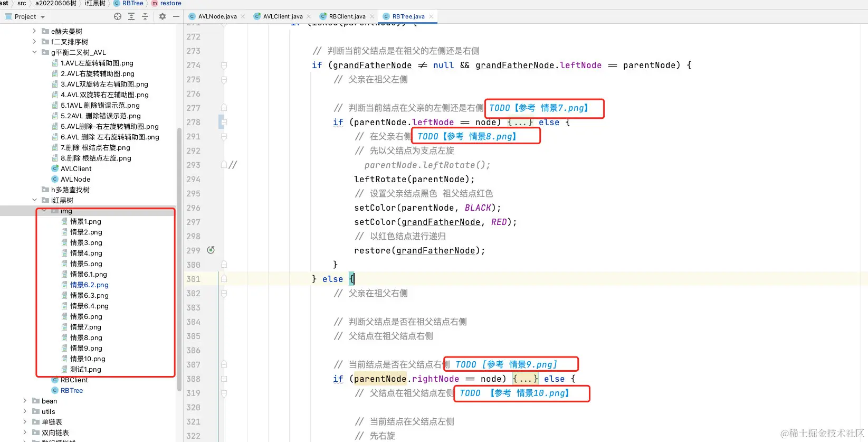Screen dimensions: 868x442
Task: Select 情景3.png image file
Action: pos(86,242)
